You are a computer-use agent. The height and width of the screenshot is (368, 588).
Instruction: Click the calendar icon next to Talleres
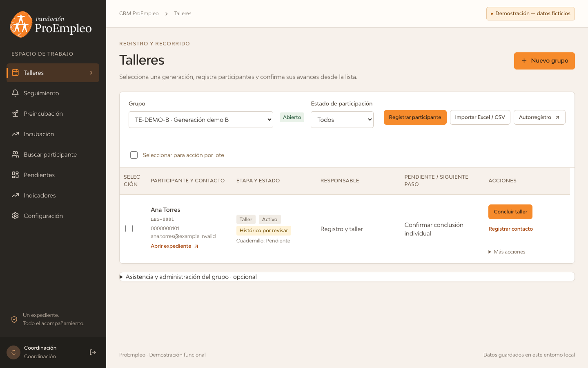[15, 73]
